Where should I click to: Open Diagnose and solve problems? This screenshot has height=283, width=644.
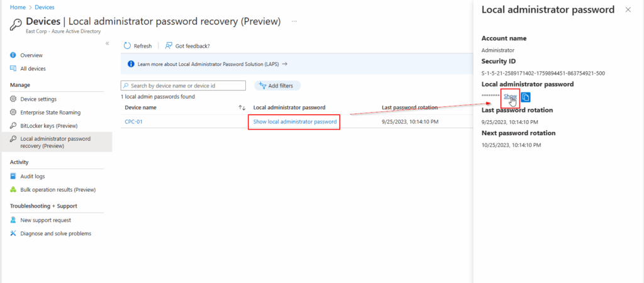[x=55, y=233]
